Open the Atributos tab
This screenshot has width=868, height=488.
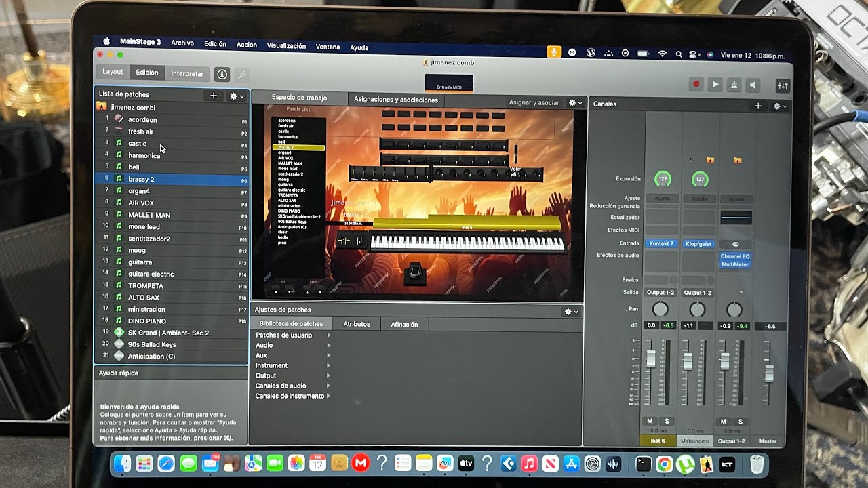pos(357,324)
